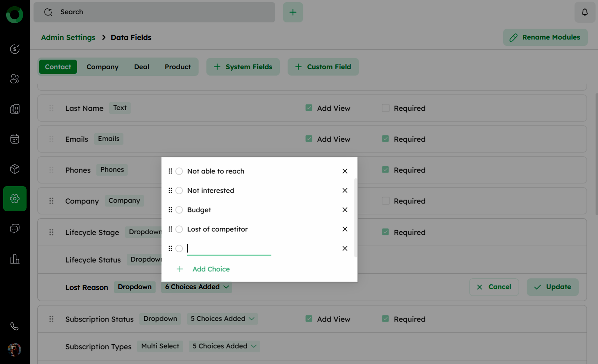
Task: Expand Subscription Types '5 Choices Added' dropdown
Action: click(224, 346)
